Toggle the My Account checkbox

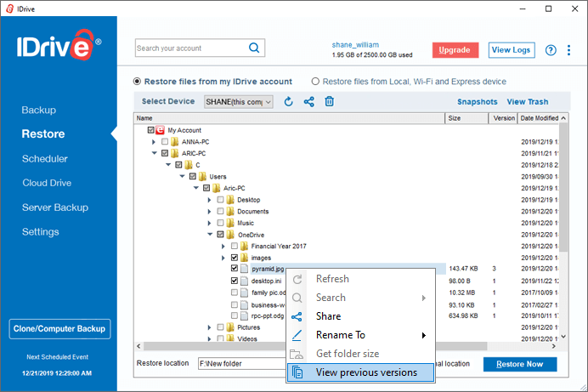[x=150, y=130]
